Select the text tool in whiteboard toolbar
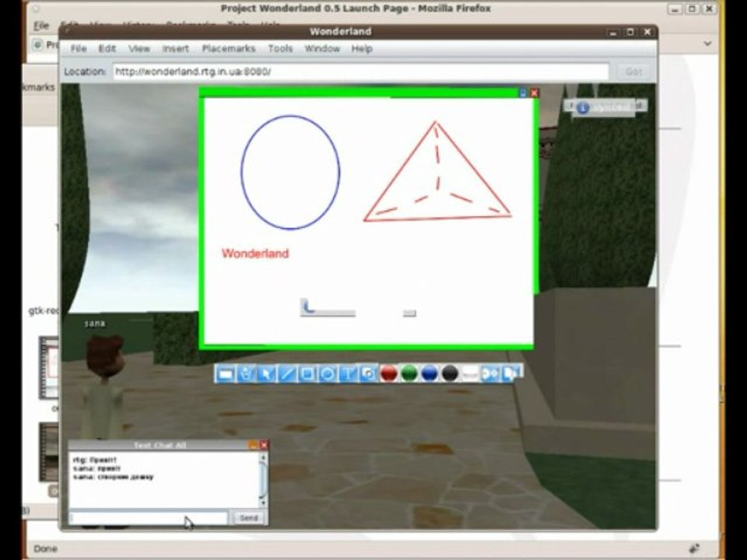Viewport: 747px width, 560px height. pos(348,374)
